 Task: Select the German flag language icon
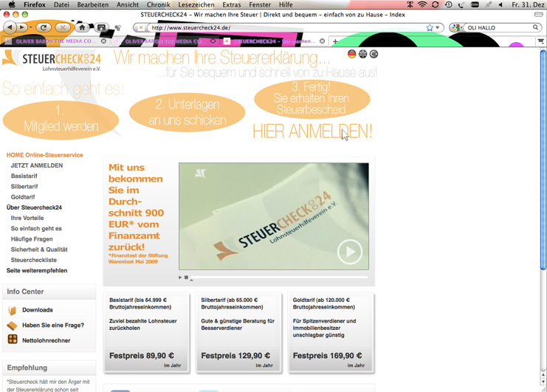point(351,54)
